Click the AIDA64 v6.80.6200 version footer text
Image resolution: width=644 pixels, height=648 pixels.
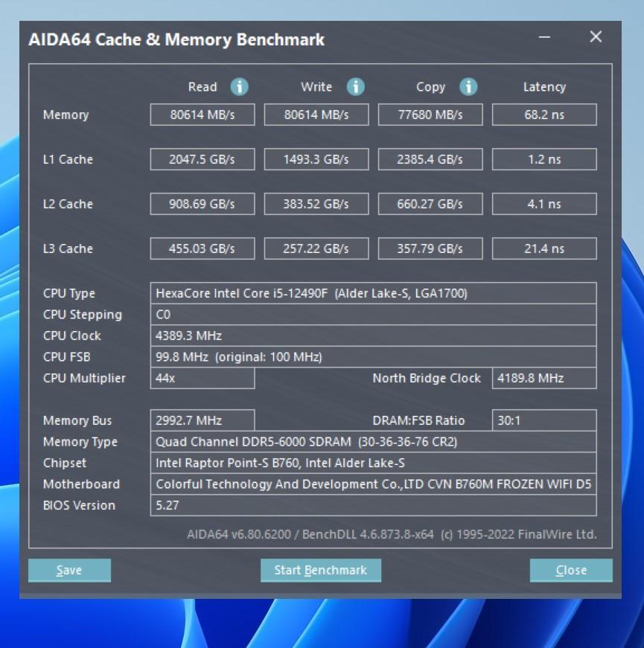[x=392, y=534]
